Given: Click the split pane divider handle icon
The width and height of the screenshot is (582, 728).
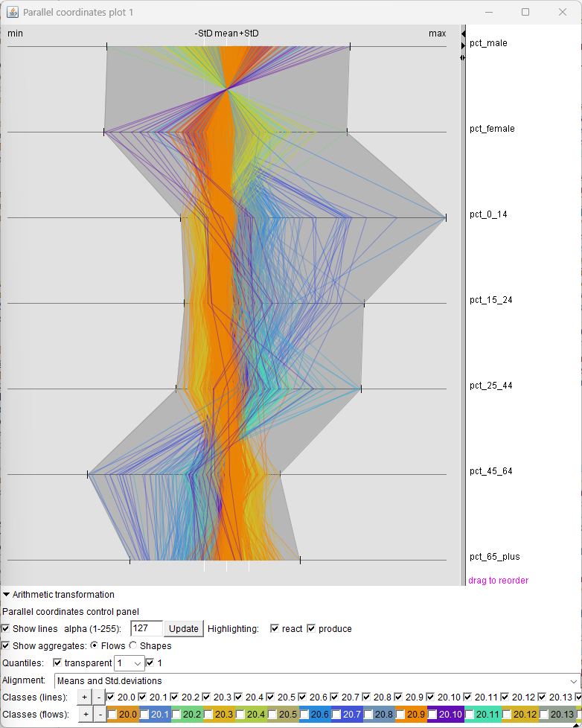Looking at the screenshot, I should point(463,57).
